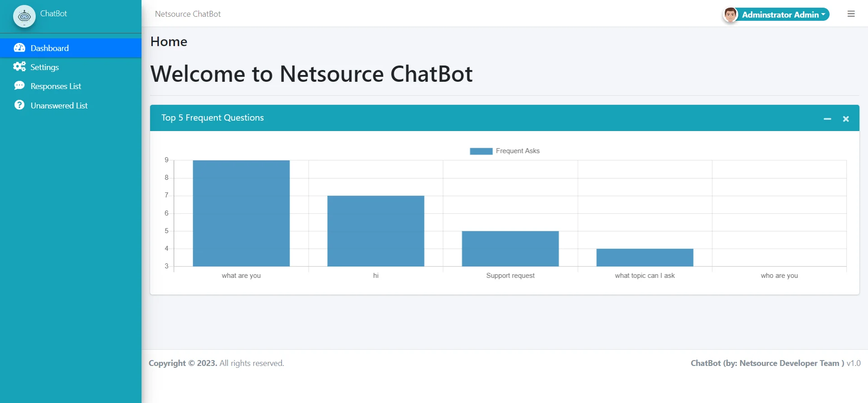The height and width of the screenshot is (403, 868).
Task: Click the Welcome to Netsource ChatBot heading
Action: [x=311, y=74]
